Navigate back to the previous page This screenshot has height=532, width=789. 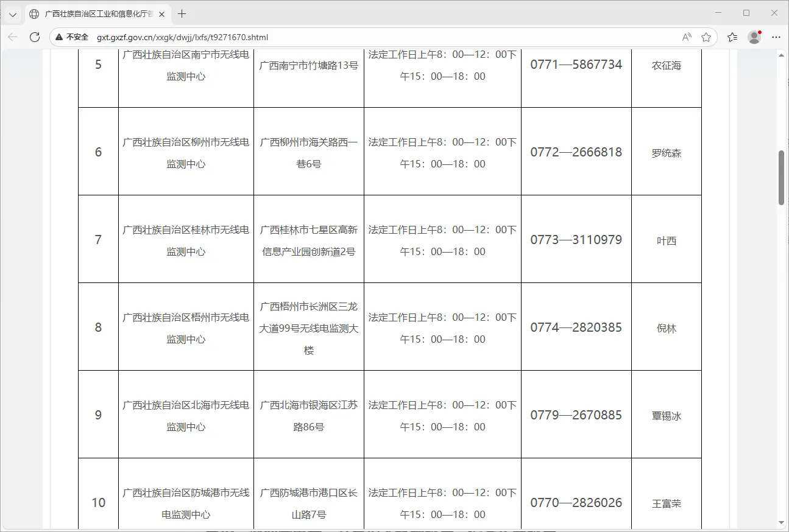pyautogui.click(x=12, y=37)
